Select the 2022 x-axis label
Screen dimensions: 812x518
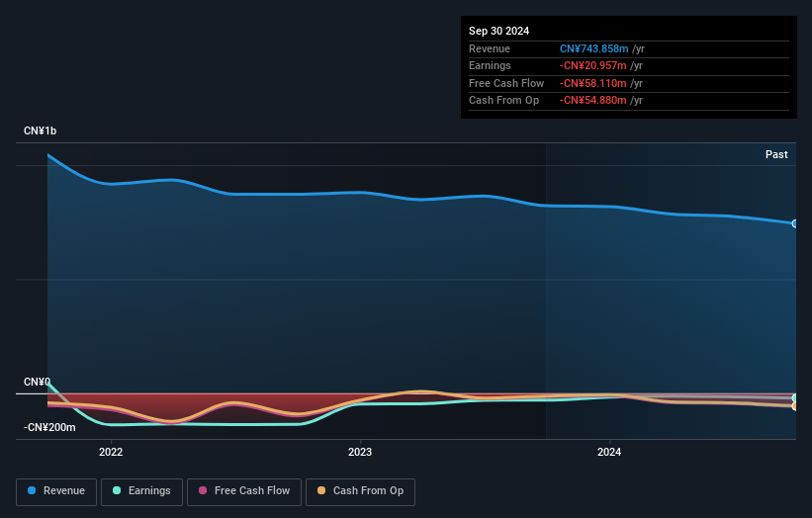(x=111, y=452)
